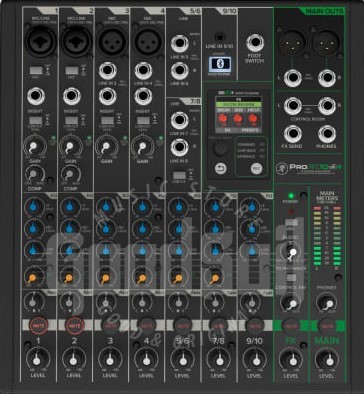The width and height of the screenshot is (364, 394).
Task: Click the left main XLR output
Action: click(292, 43)
